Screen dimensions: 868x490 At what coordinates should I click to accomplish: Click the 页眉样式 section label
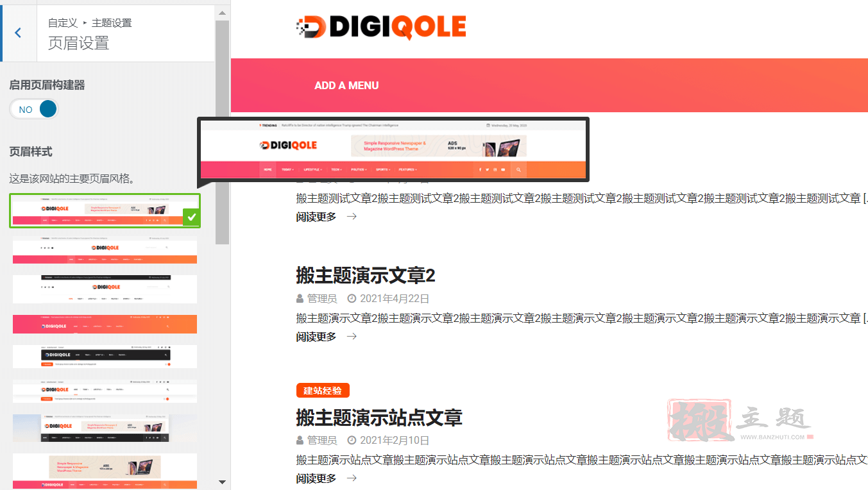pyautogui.click(x=31, y=152)
